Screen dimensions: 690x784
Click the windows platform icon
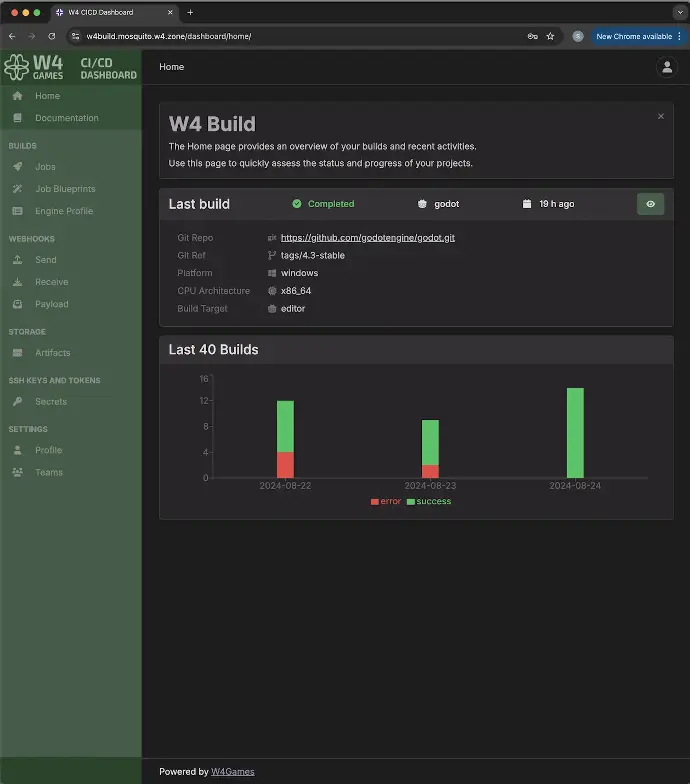272,273
